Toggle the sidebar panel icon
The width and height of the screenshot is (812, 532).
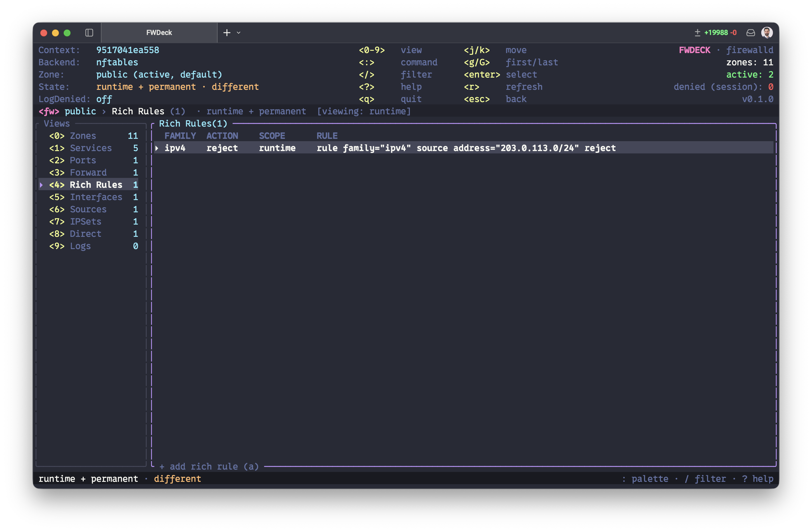coord(89,33)
